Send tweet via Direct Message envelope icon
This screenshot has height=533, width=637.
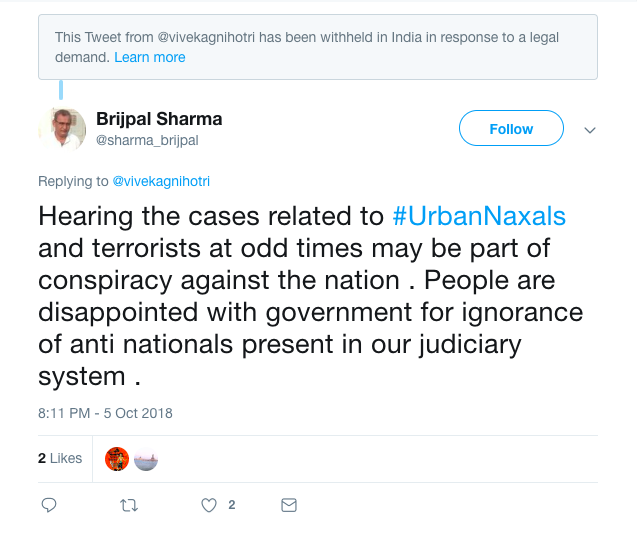[x=289, y=505]
